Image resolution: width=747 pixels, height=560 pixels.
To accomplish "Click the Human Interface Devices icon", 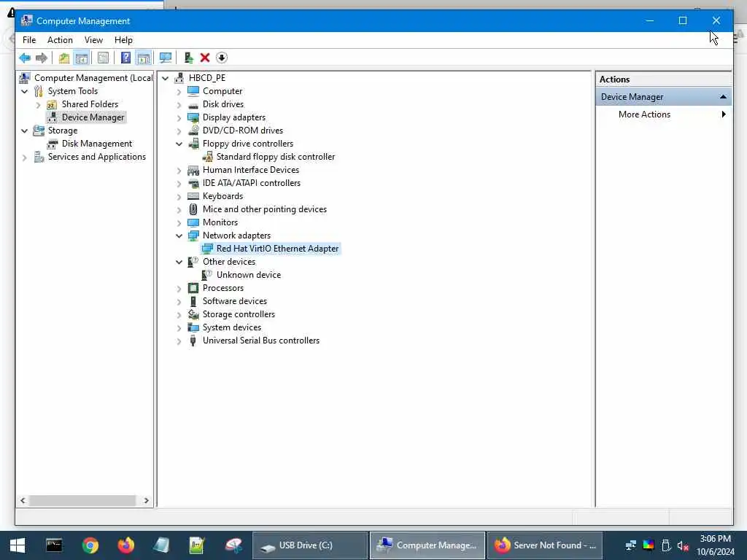I will point(193,170).
